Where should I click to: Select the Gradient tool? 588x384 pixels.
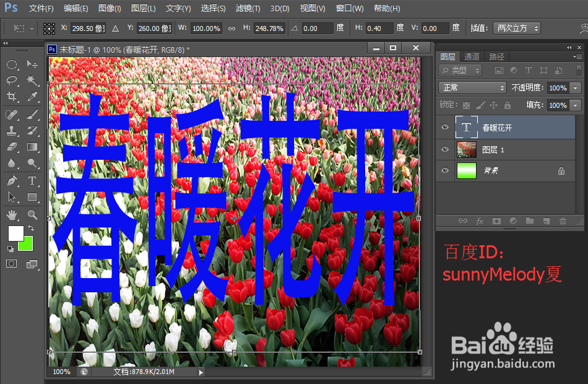32,147
